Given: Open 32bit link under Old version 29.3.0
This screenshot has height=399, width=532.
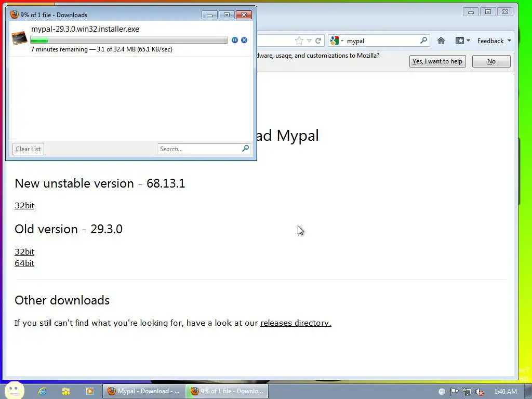Looking at the screenshot, I should (x=24, y=252).
